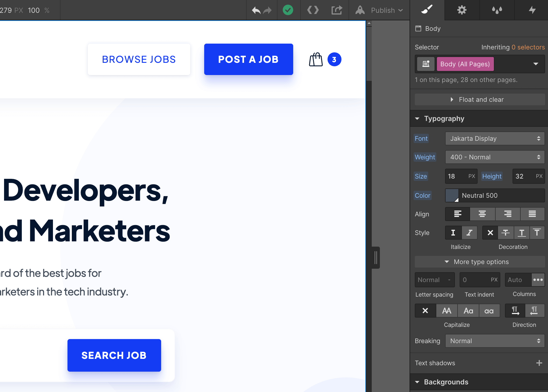Click the font Size input field

point(457,176)
